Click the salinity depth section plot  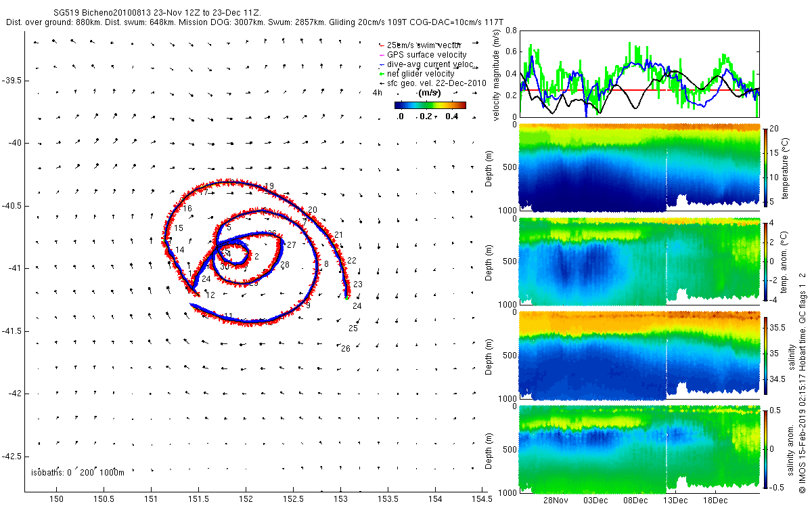click(639, 356)
